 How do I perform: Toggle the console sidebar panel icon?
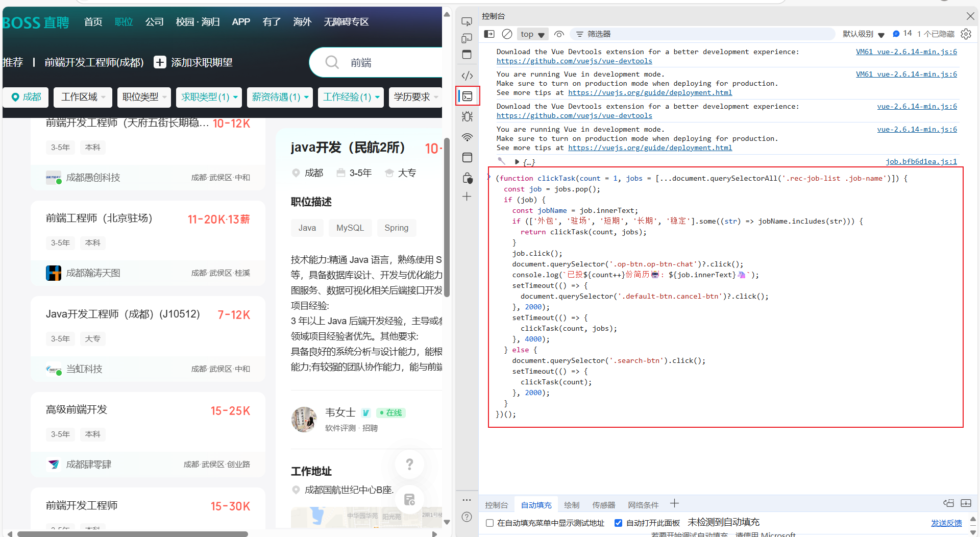pos(489,34)
